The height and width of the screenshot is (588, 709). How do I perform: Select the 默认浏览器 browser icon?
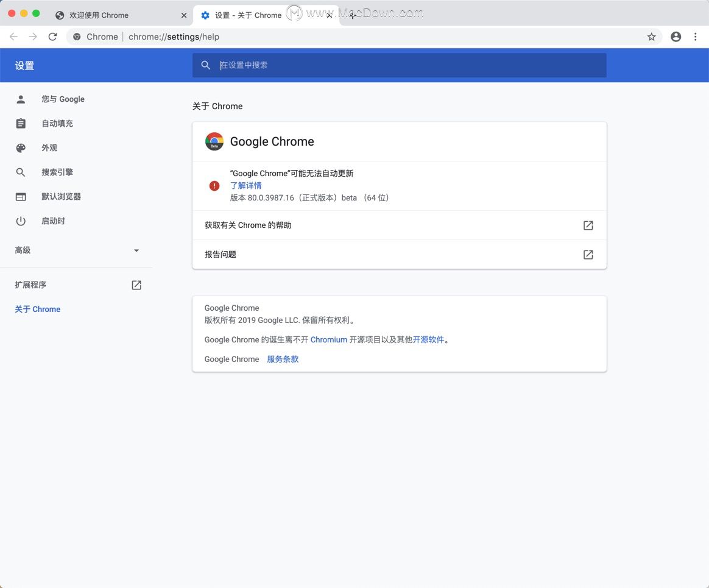tap(21, 196)
